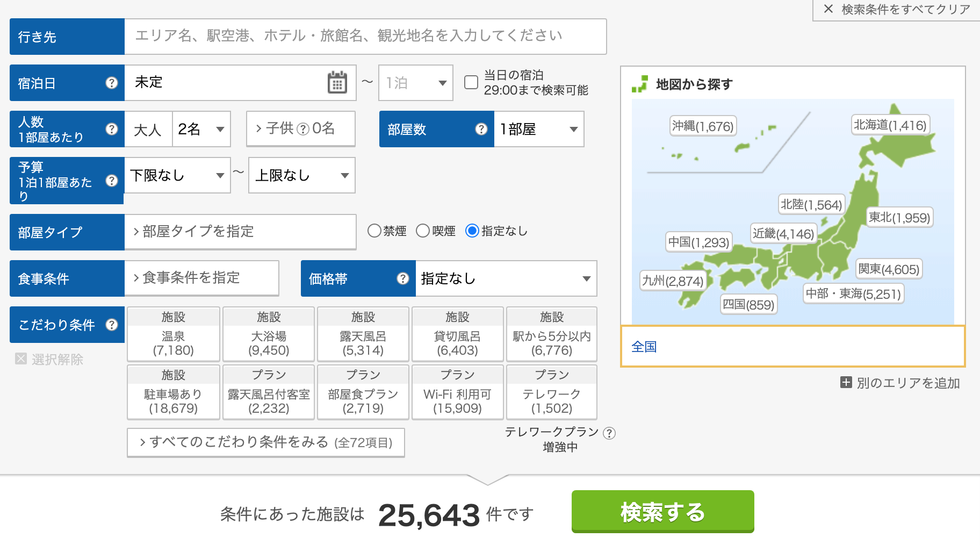Open the adults 2名 dropdown
The image size is (980, 545).
pos(200,129)
